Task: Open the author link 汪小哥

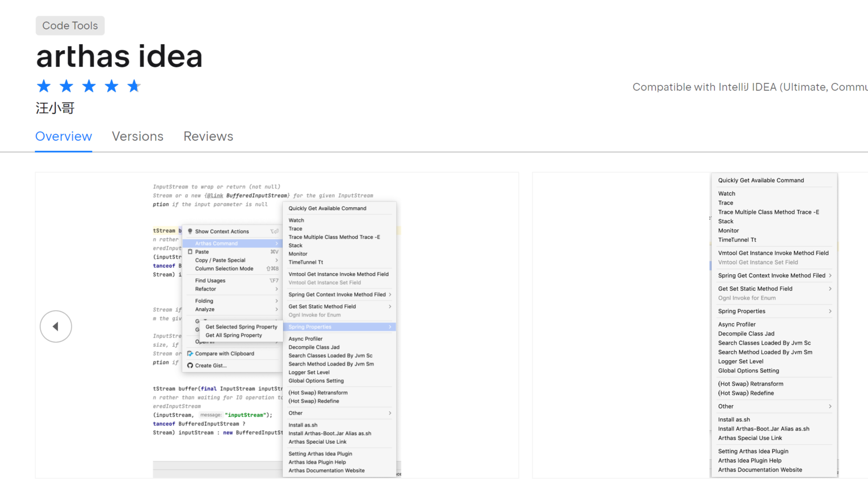Action: 55,108
